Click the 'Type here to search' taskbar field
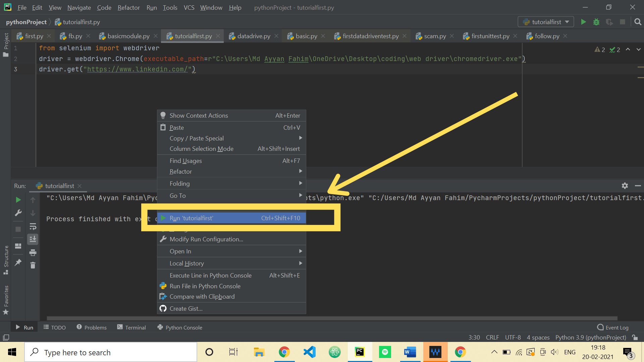644x362 pixels. point(111,352)
